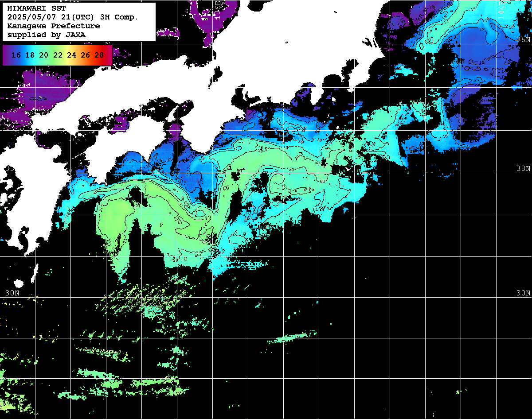Click the 'supplied by JAXA' credit line
The height and width of the screenshot is (419, 532).
47,35
